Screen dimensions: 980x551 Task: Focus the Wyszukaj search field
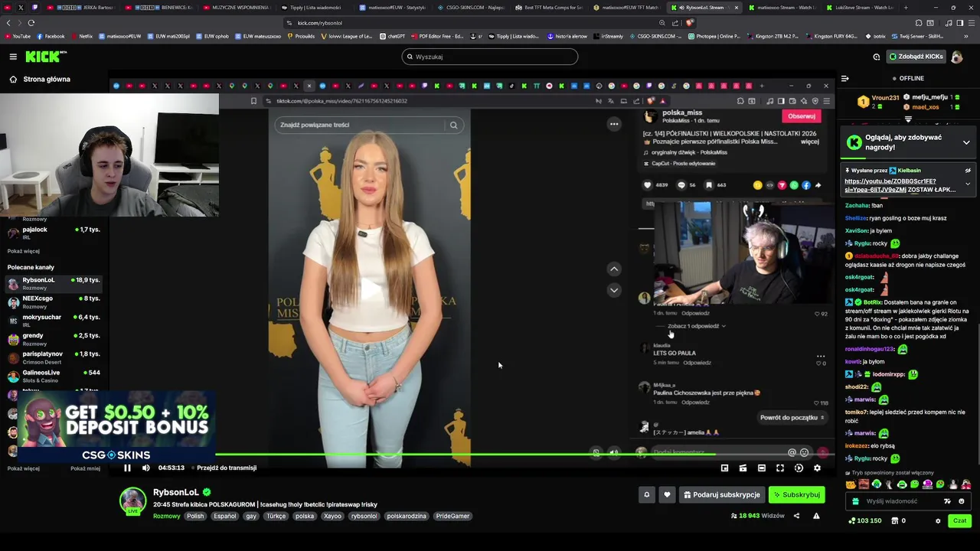pyautogui.click(x=490, y=57)
